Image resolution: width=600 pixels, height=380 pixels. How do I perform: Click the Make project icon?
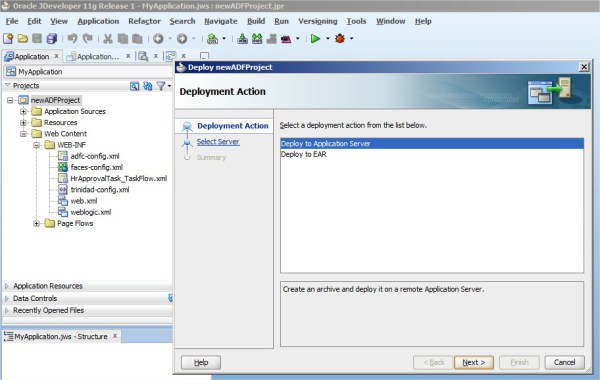coord(242,39)
